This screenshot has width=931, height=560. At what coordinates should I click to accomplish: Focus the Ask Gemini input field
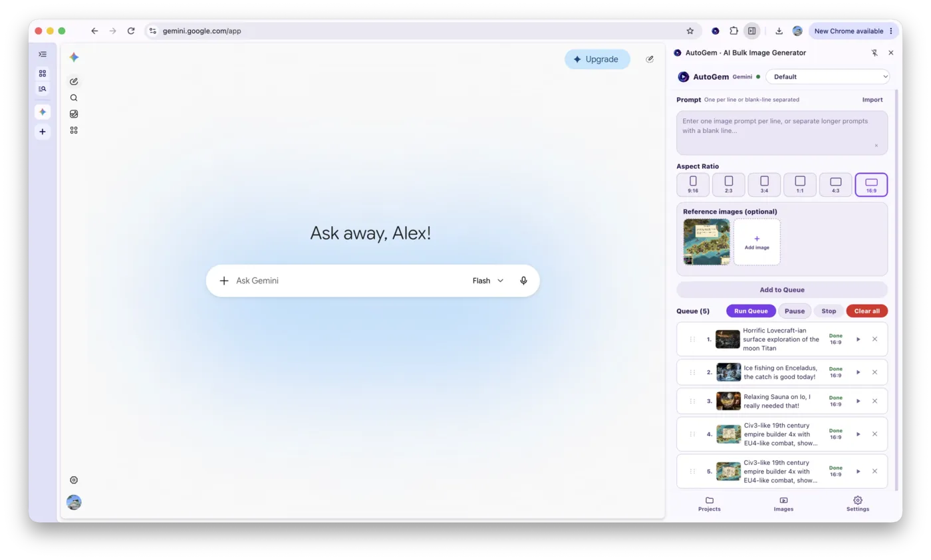click(349, 281)
